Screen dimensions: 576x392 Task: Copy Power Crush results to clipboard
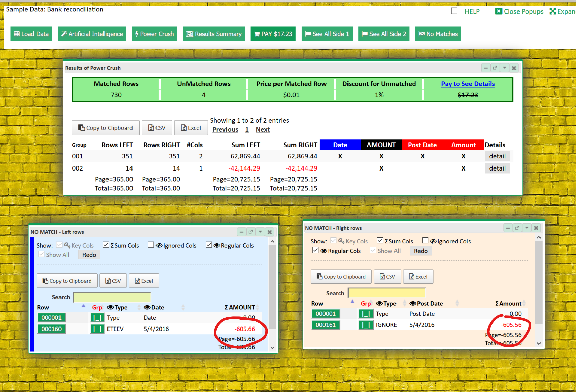(105, 128)
